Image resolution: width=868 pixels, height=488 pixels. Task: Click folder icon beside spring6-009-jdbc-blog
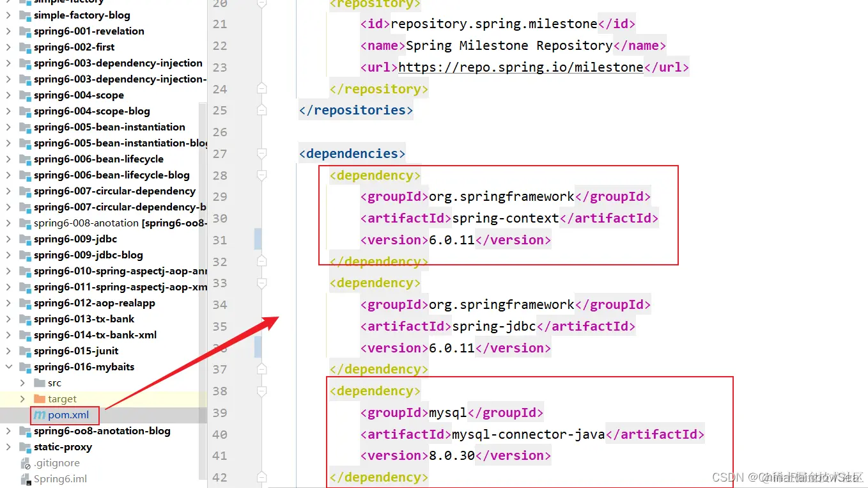pos(25,255)
